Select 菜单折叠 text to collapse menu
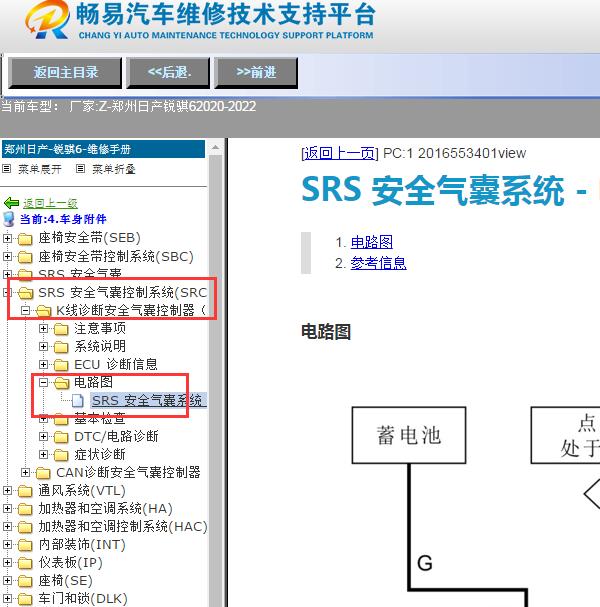600x607 pixels. pos(113,169)
